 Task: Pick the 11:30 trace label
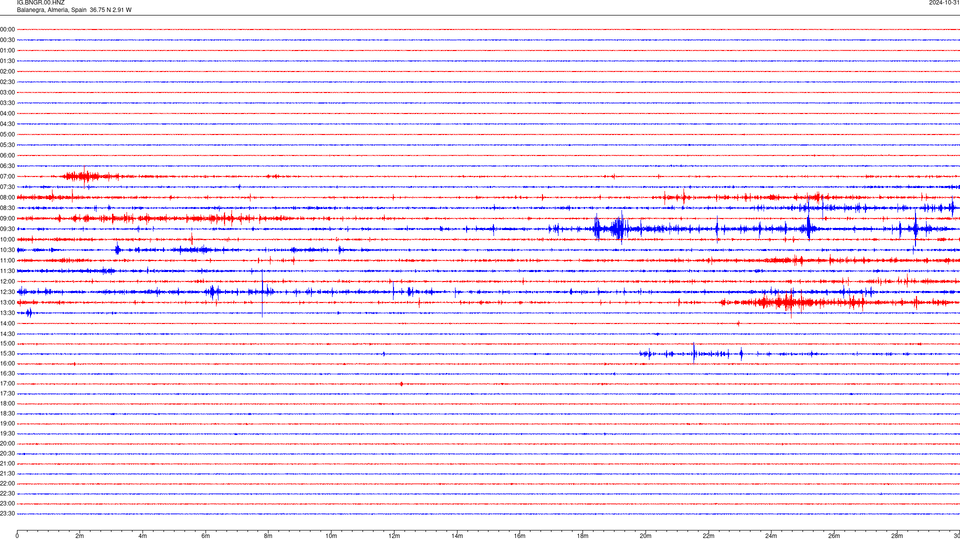coord(7,271)
